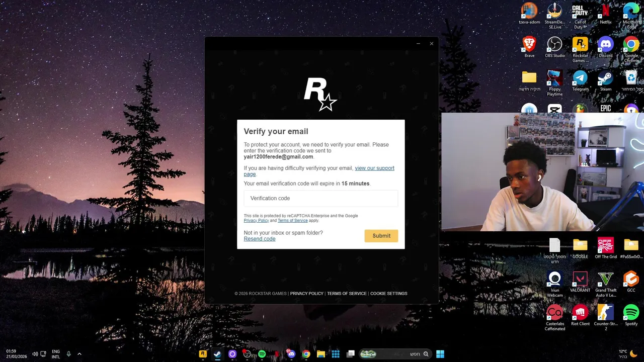Open the Netflix desktop shortcut

tap(606, 14)
